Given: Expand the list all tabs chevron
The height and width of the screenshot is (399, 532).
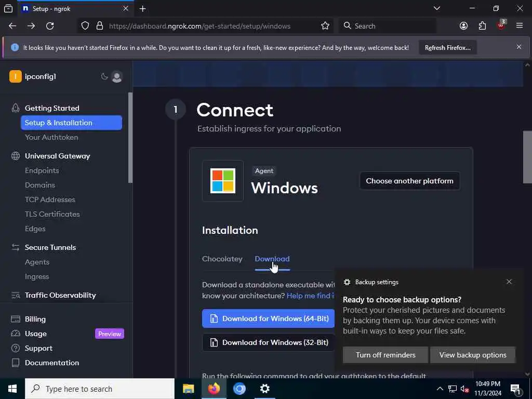Looking at the screenshot, I should pyautogui.click(x=437, y=8).
